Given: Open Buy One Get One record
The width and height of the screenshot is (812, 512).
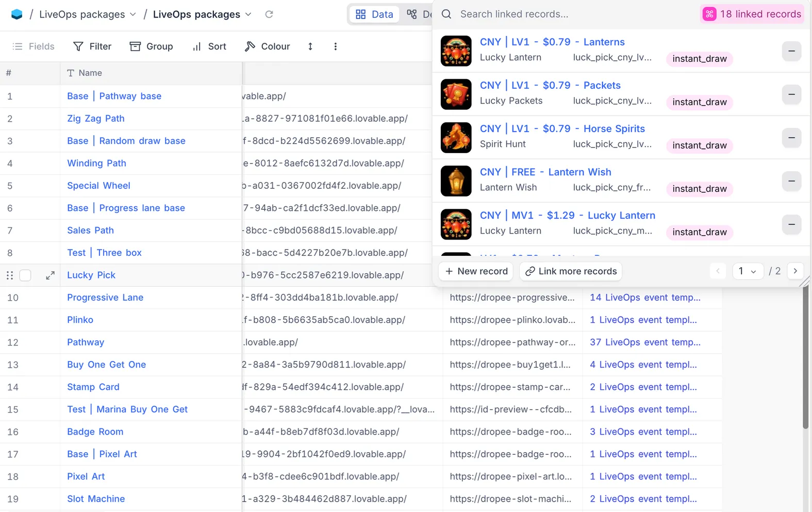Looking at the screenshot, I should click(x=106, y=365).
